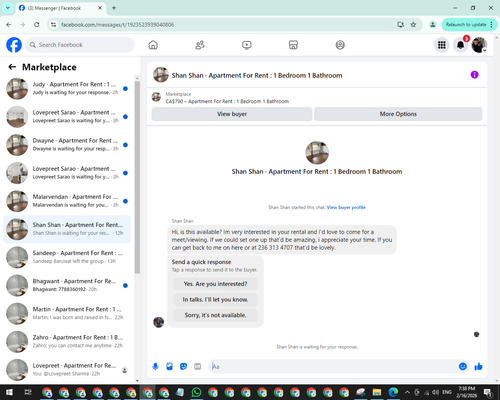Choose a GIF icon
The width and height of the screenshot is (500, 400).
198,367
